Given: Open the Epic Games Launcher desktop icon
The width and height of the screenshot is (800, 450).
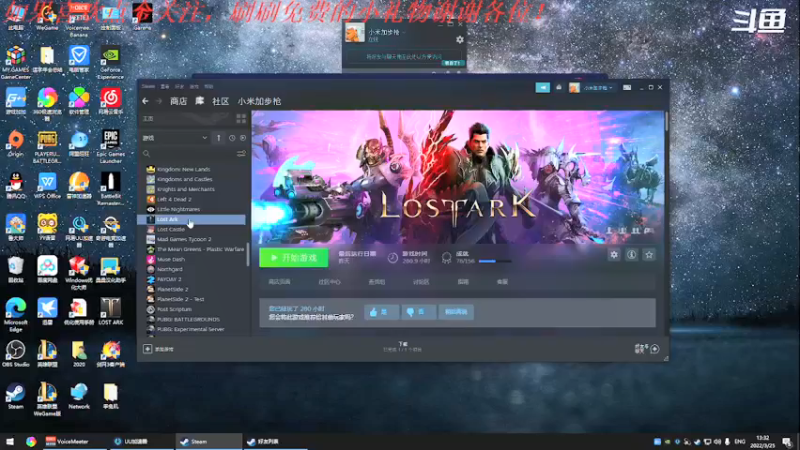Looking at the screenshot, I should (x=111, y=146).
